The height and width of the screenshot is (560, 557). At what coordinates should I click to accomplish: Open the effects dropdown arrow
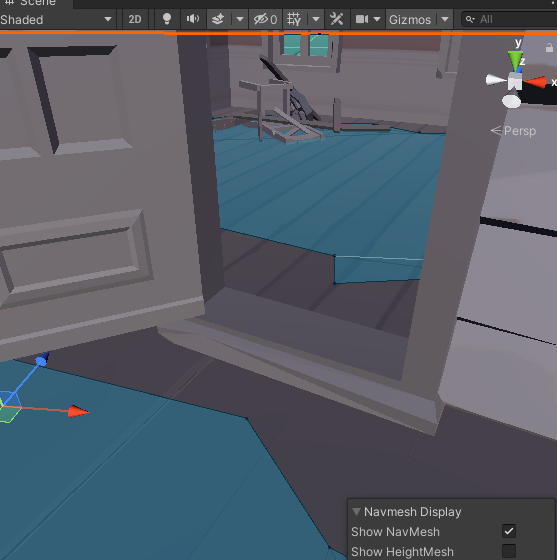click(x=240, y=19)
